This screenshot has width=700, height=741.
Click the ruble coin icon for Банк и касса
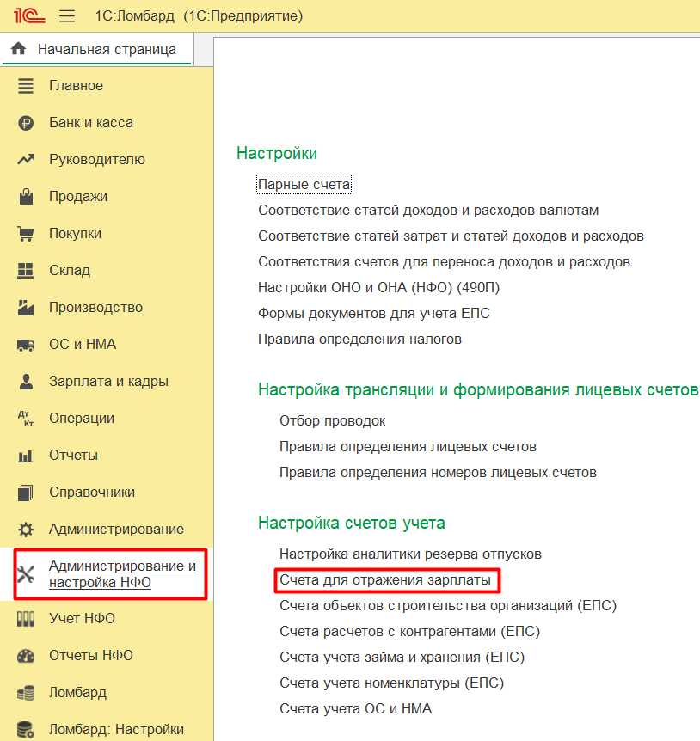click(x=26, y=123)
